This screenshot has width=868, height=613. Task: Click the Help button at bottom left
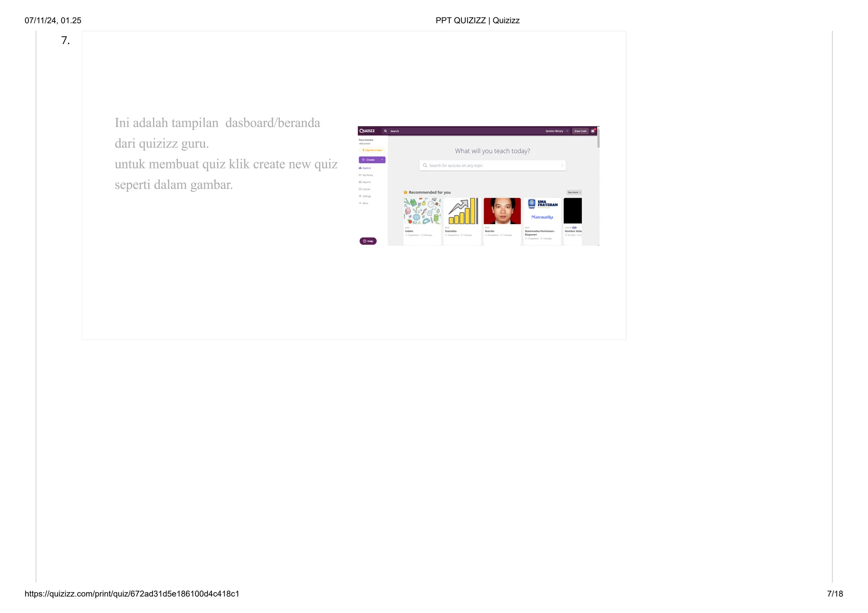pyautogui.click(x=368, y=241)
